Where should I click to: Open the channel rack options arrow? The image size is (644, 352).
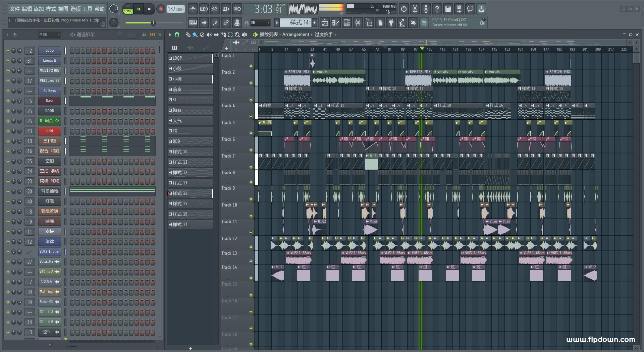[x=7, y=35]
